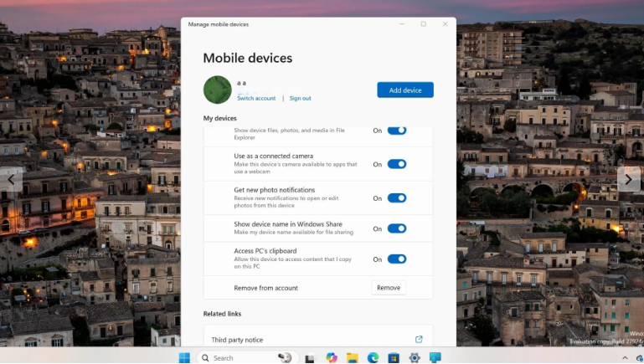Viewport: 644px width, 364px height.
Task: Maximize the Manage mobile devices window
Action: coord(424,23)
